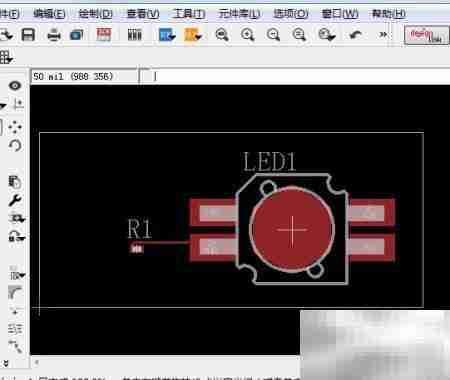Click the Save floppy disk icon
The width and height of the screenshot is (450, 380).
click(x=28, y=35)
